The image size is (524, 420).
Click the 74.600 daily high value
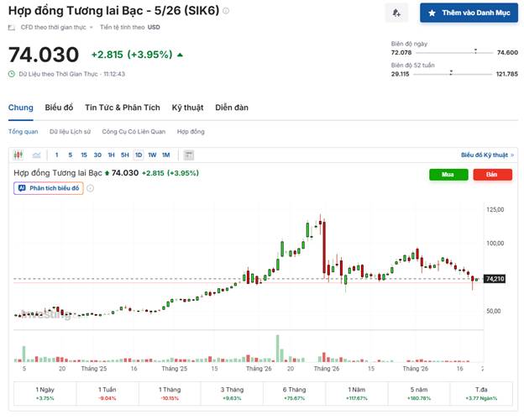coord(507,52)
